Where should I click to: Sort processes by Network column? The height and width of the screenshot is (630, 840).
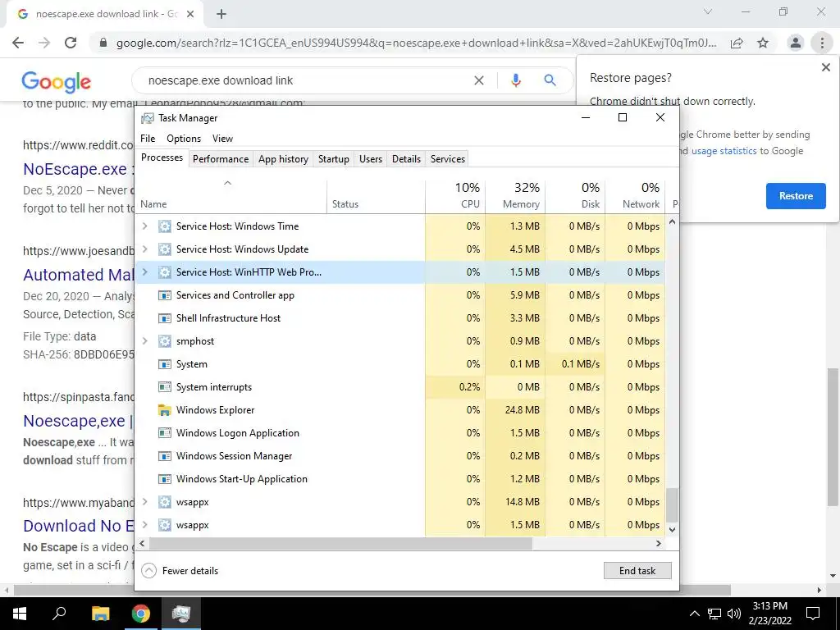click(x=636, y=196)
